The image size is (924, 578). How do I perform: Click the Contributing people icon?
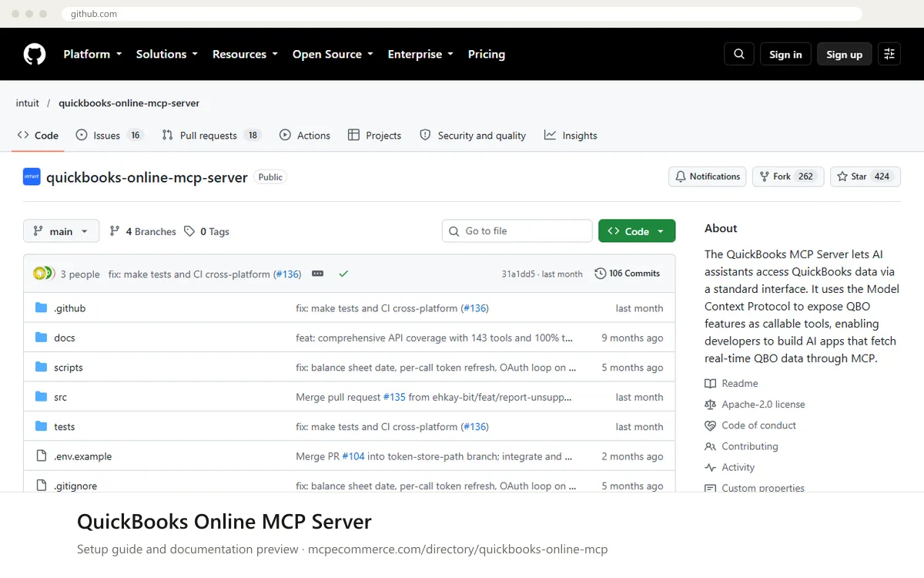click(710, 446)
